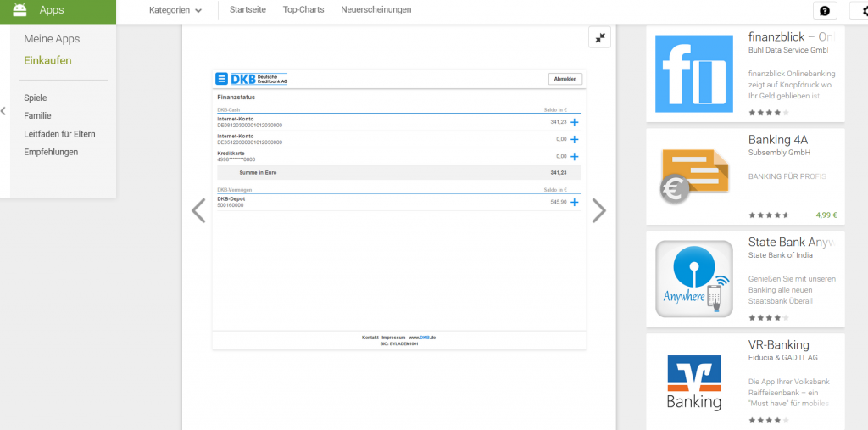Open Leitfaden für Eltern link
This screenshot has width=868, height=430.
[x=60, y=134]
